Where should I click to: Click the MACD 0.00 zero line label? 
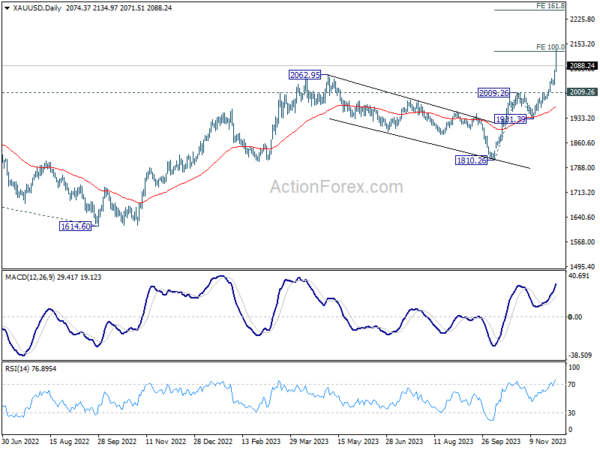pos(575,317)
